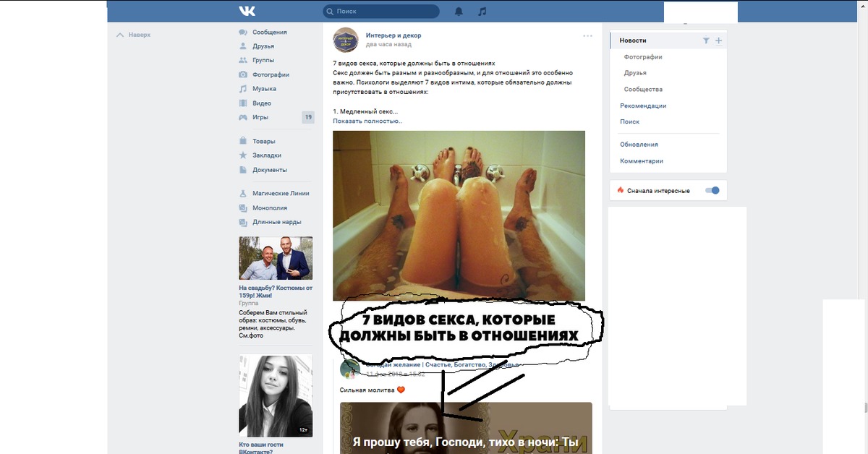This screenshot has width=868, height=454.
Task: Switch to Обновления in right panel
Action: 639,145
